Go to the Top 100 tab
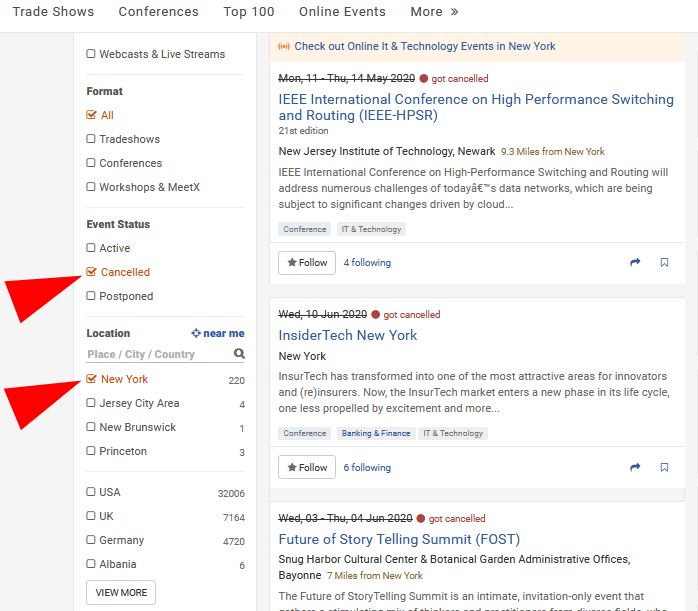 pyautogui.click(x=249, y=12)
